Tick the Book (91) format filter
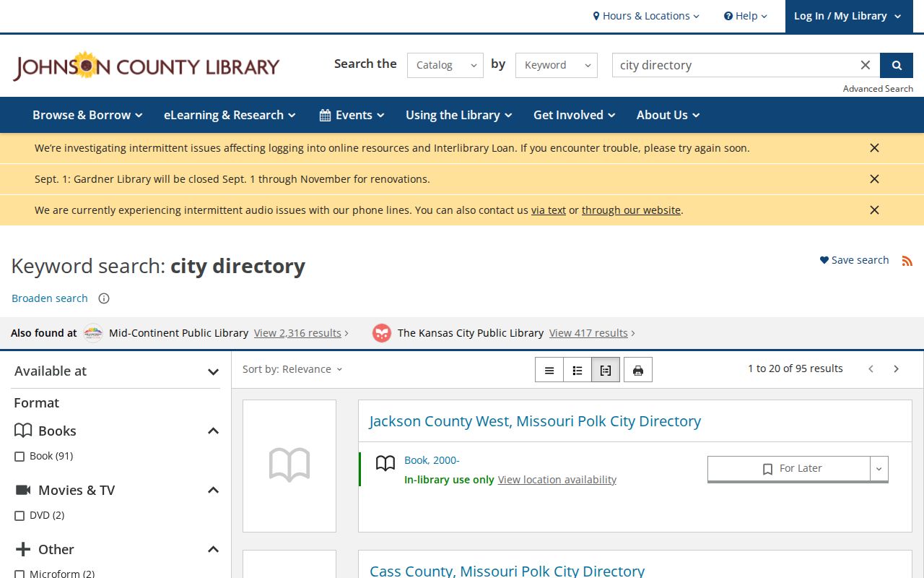Screen dimensions: 924x578 tap(19, 457)
